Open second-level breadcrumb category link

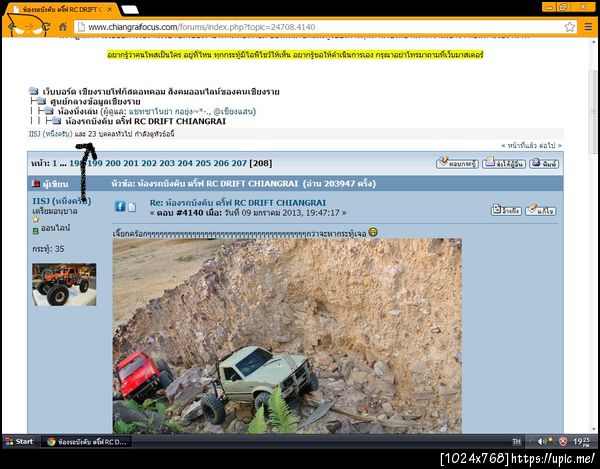pyautogui.click(x=95, y=102)
